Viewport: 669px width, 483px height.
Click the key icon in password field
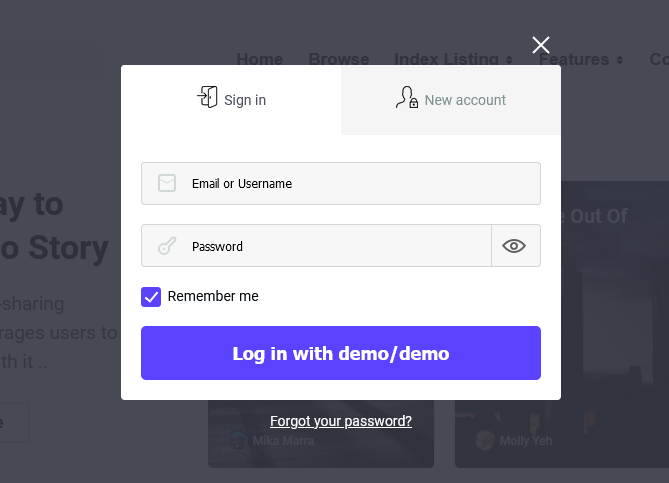167,246
